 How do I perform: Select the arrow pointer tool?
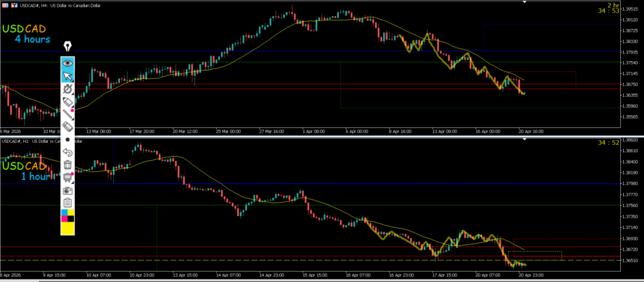click(x=67, y=76)
